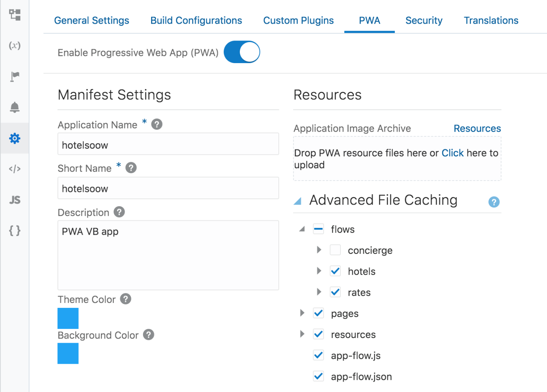Open the Build Configurations tab
This screenshot has width=547, height=392.
196,20
